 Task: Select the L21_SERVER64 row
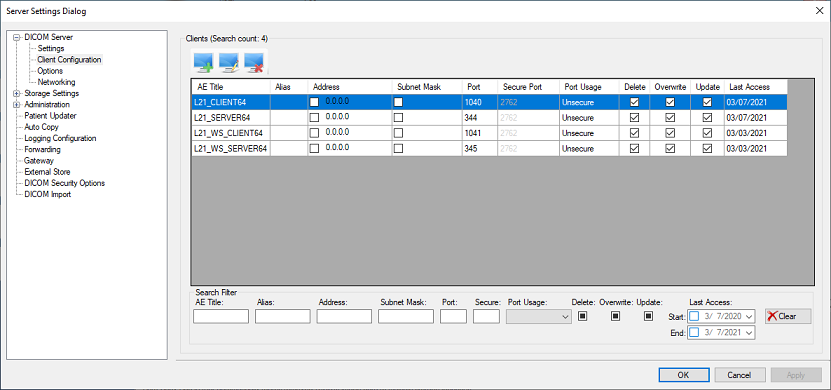click(x=489, y=118)
